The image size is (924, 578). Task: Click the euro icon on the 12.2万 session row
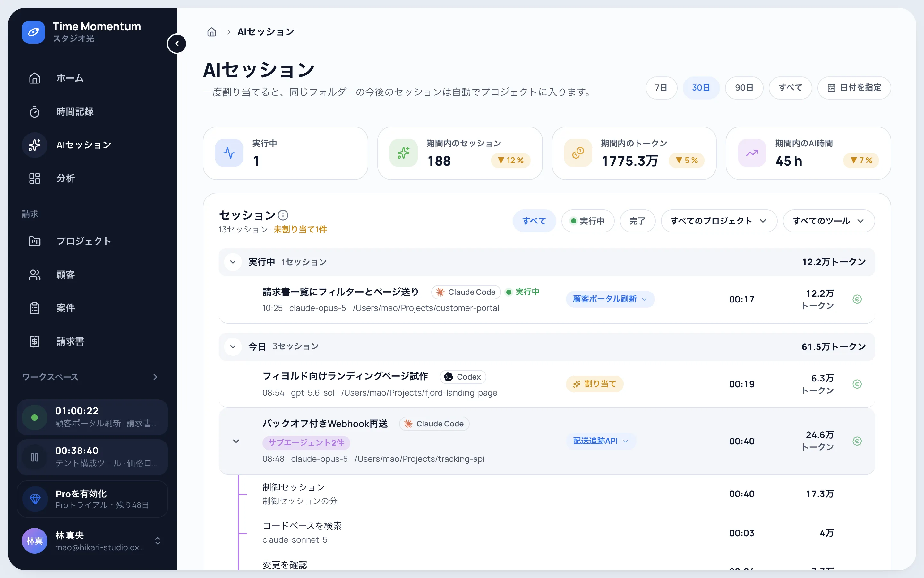coord(857,299)
